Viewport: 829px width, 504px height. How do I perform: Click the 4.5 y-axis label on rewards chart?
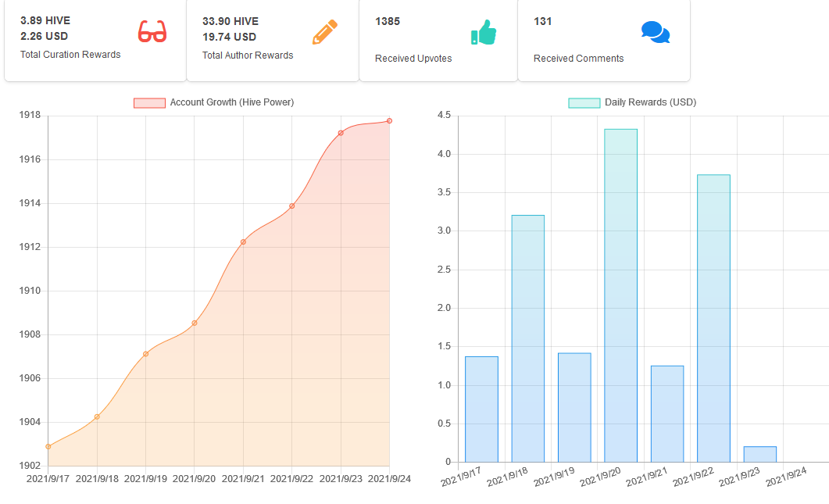[444, 116]
